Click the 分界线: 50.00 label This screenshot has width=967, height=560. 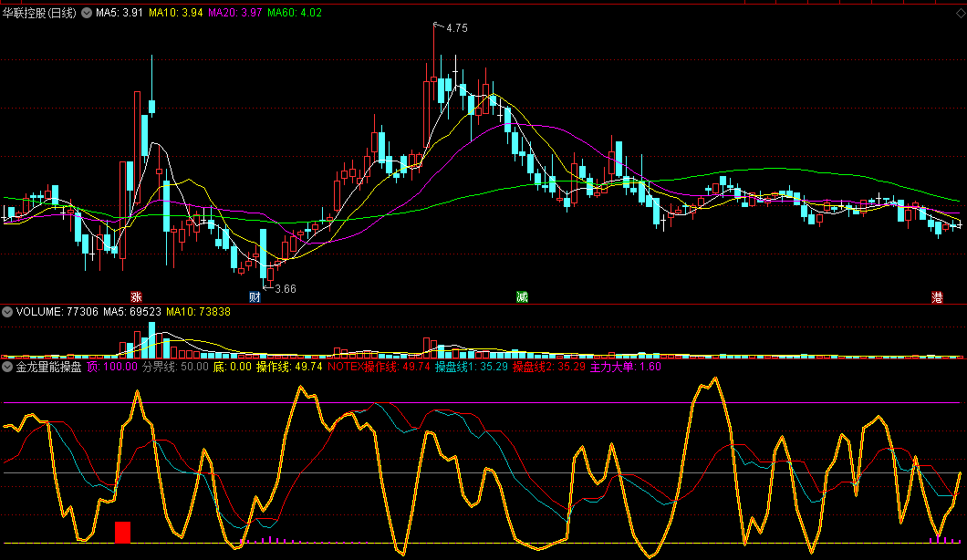pos(175,367)
